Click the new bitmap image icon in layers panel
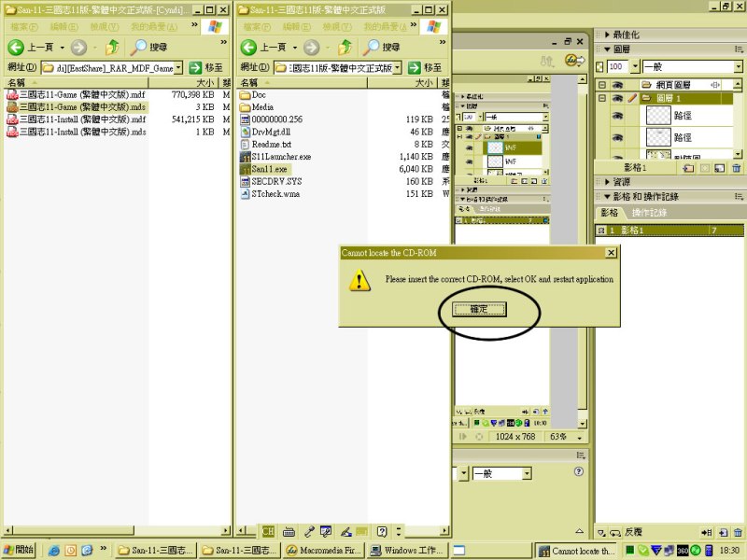The image size is (747, 560). tap(720, 168)
